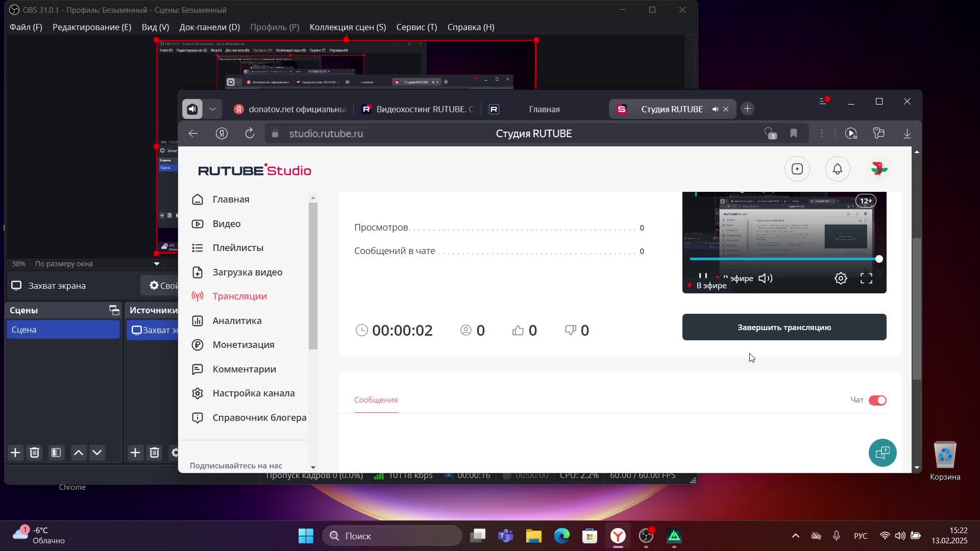Switch to the Главная browser tab

[544, 109]
